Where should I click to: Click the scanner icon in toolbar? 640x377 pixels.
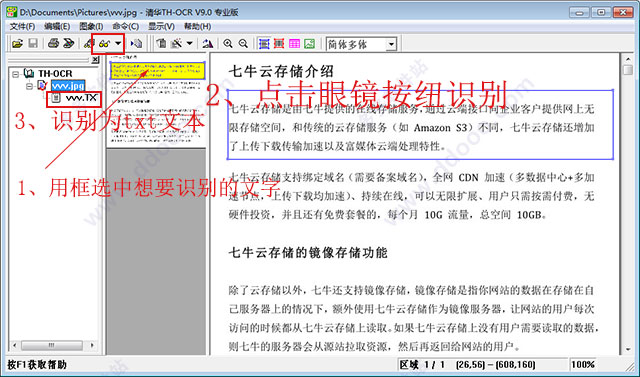53,43
